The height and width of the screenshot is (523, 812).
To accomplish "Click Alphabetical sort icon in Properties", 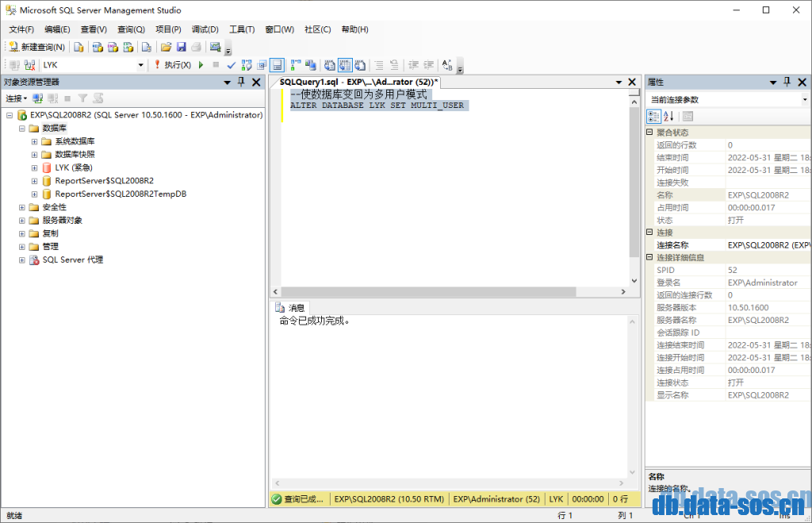I will pyautogui.click(x=668, y=117).
